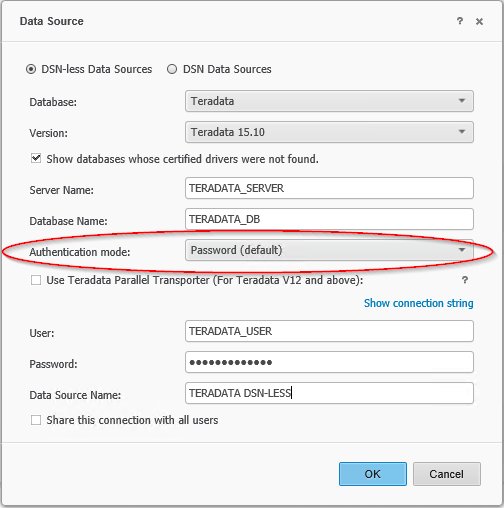Image resolution: width=504 pixels, height=508 pixels.
Task: Confirm with the OK button
Action: [x=373, y=474]
